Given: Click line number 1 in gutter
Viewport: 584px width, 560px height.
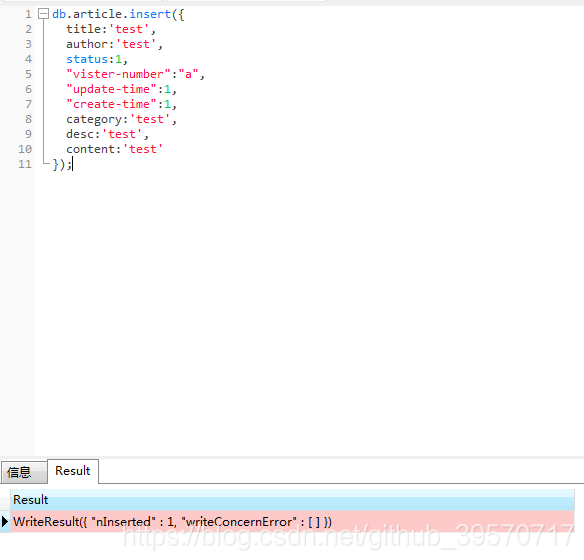Looking at the screenshot, I should [x=28, y=14].
